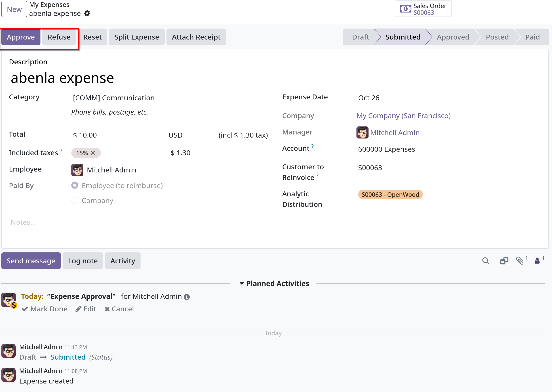The image size is (552, 392).
Task: Create a New expense
Action: pyautogui.click(x=14, y=9)
